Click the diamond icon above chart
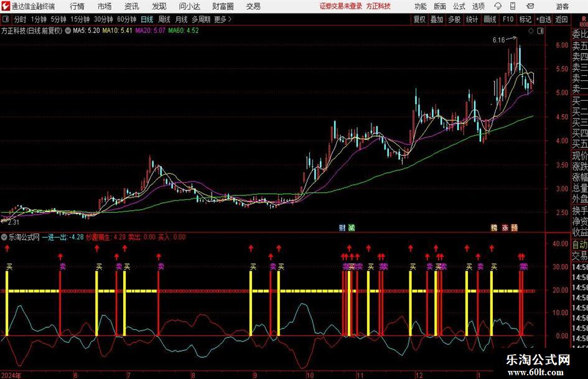Image resolution: width=588 pixels, height=379 pixels. point(531,31)
